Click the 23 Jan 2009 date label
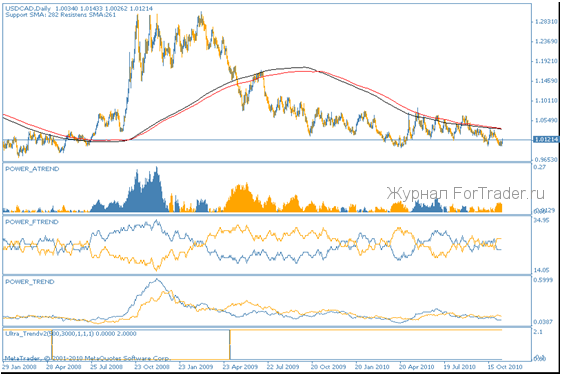The width and height of the screenshot is (563, 376). tap(196, 367)
